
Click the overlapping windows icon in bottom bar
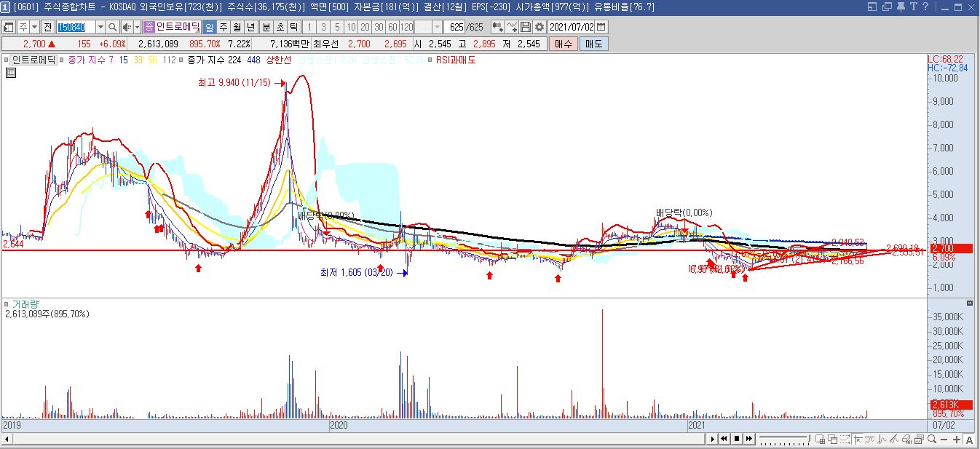(x=832, y=439)
